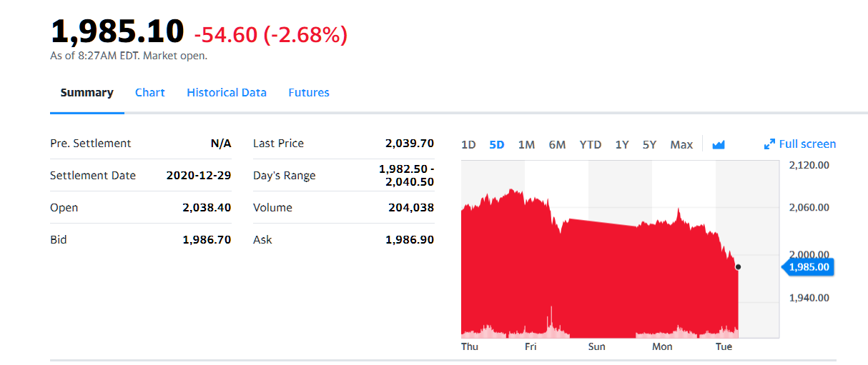The image size is (868, 365).
Task: Set chart range to 6M
Action: pyautogui.click(x=557, y=145)
